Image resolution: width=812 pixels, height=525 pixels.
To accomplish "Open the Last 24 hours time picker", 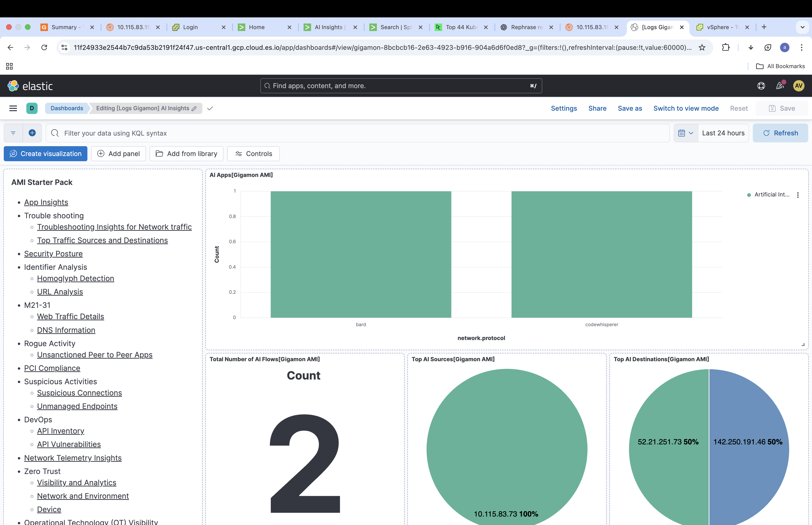I will [723, 133].
